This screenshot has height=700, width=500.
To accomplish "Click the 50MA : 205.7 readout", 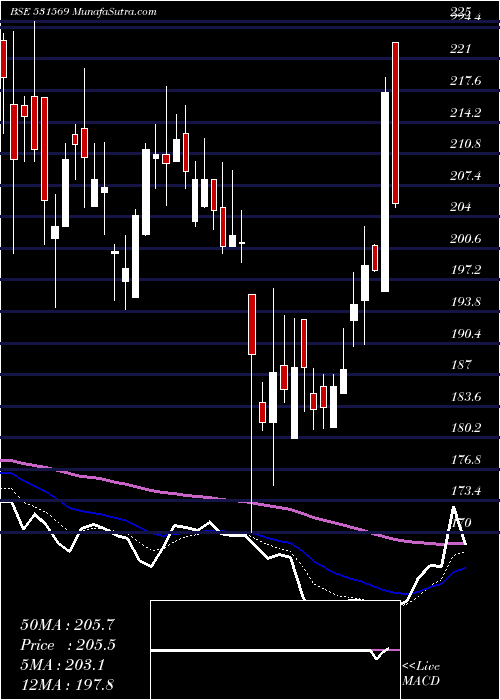I will click(67, 625).
